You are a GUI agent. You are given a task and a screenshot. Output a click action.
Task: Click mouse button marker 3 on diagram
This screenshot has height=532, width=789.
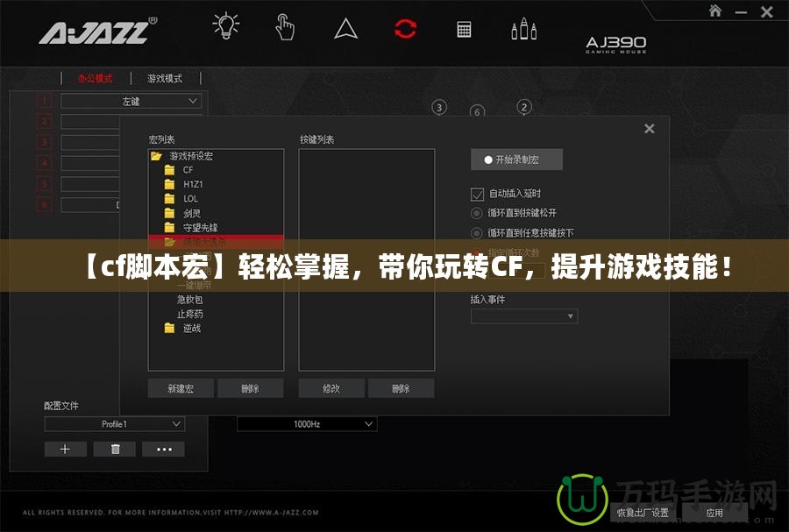pyautogui.click(x=439, y=108)
